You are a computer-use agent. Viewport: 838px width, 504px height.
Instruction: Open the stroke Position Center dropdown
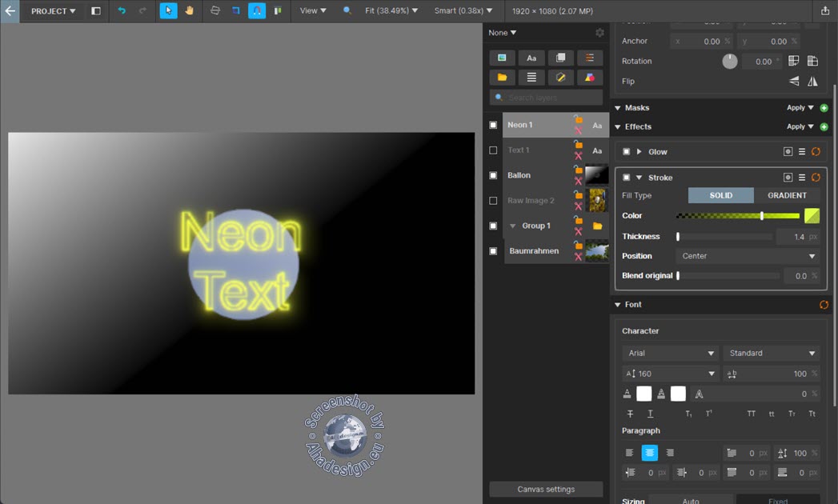[x=747, y=256]
